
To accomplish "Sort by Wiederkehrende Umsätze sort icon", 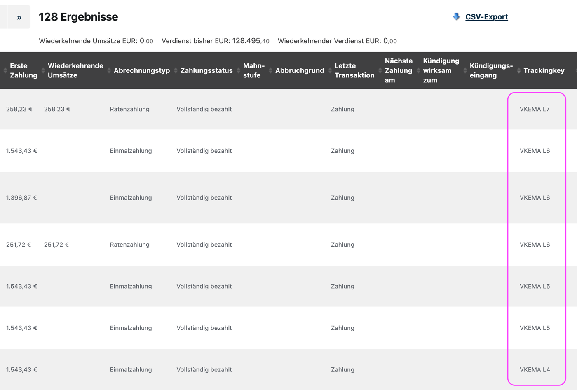I will (x=43, y=70).
